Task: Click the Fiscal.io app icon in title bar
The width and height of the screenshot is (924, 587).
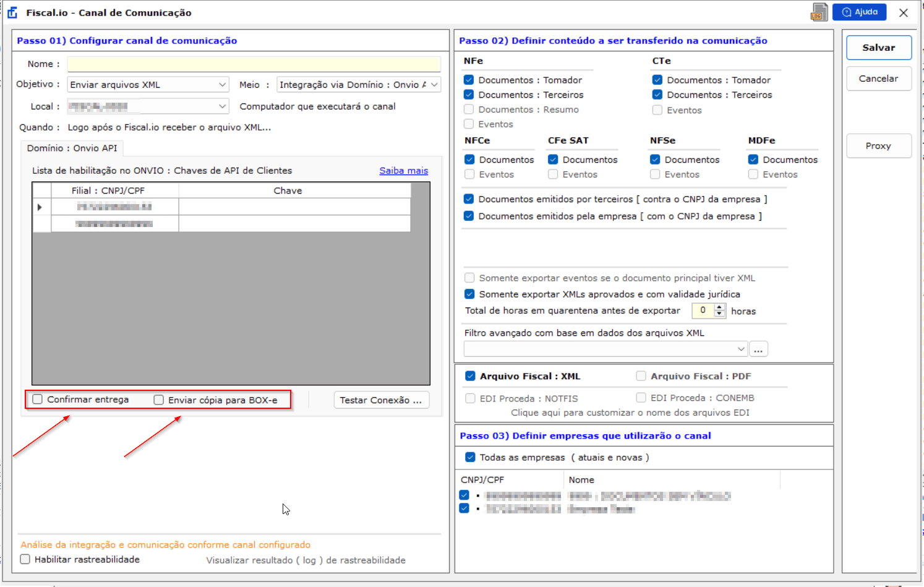Action: pos(12,12)
